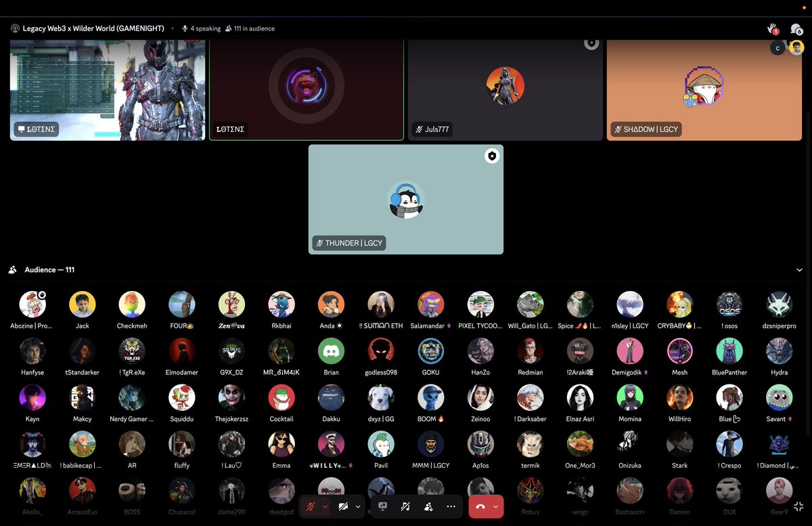
Task: Open Checkmeh's rainbow avatar
Action: [x=132, y=305]
